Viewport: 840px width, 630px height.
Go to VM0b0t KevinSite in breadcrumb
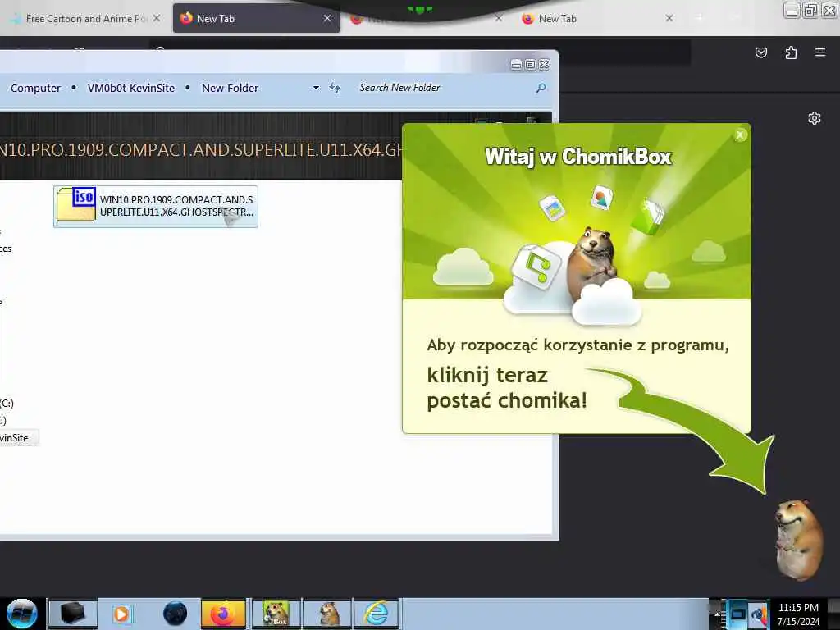tap(130, 88)
